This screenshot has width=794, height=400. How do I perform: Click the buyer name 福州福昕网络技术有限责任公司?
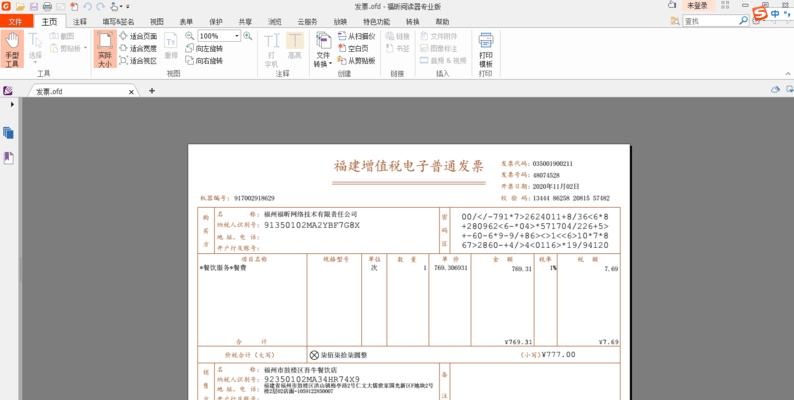coord(310,215)
